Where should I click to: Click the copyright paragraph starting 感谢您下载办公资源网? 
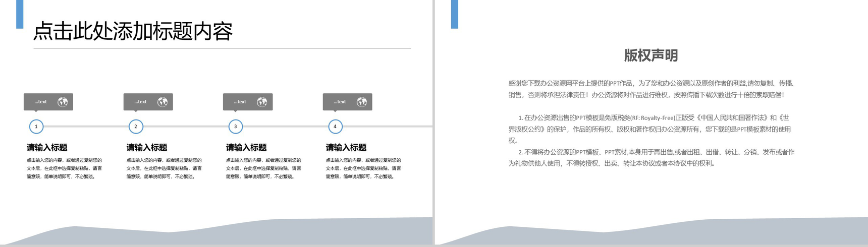[x=652, y=89]
